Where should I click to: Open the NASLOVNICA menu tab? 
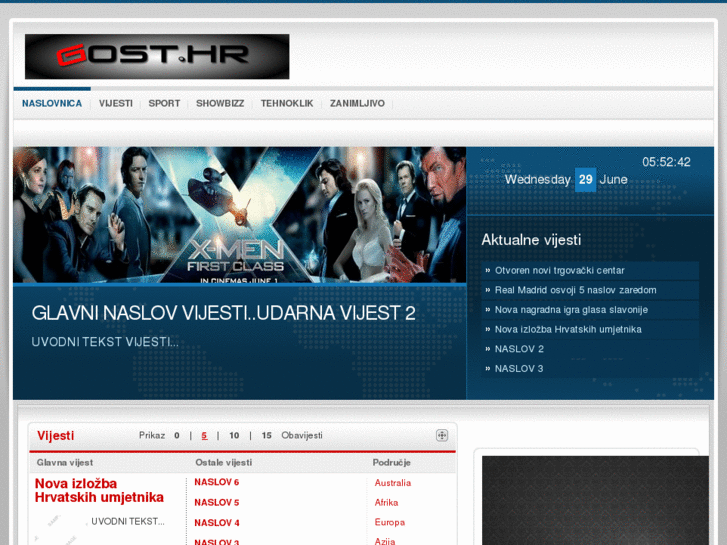tap(52, 103)
